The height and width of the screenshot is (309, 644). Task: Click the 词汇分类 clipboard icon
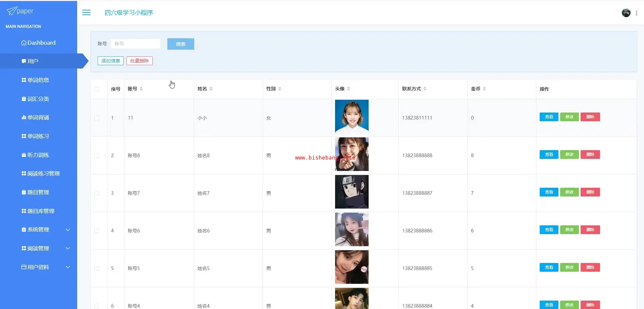(24, 99)
